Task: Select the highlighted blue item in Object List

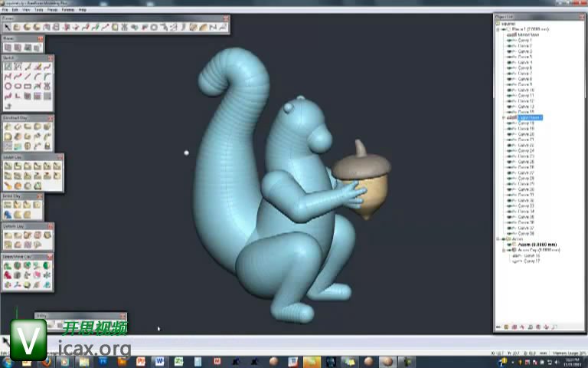Action: tap(530, 118)
